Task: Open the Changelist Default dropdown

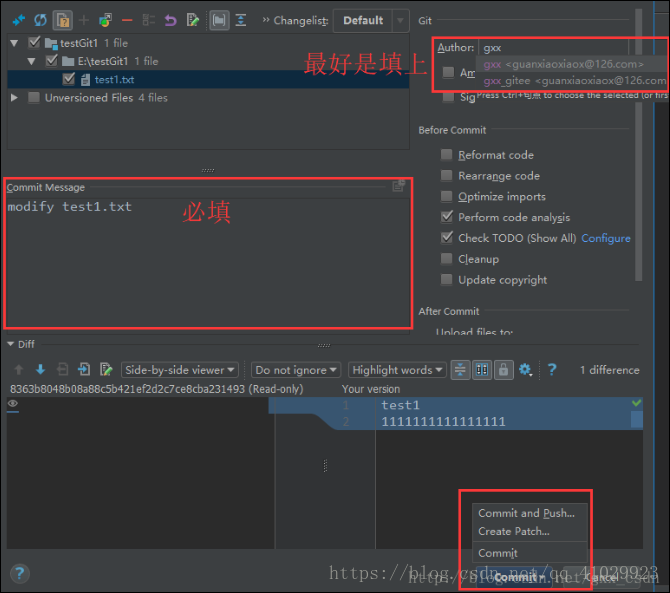Action: pos(370,21)
